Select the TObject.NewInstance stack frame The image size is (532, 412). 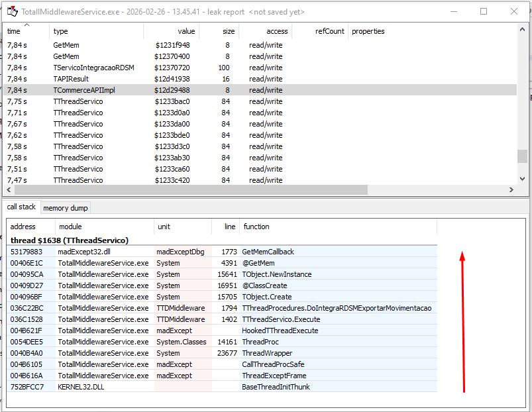[x=222, y=274]
